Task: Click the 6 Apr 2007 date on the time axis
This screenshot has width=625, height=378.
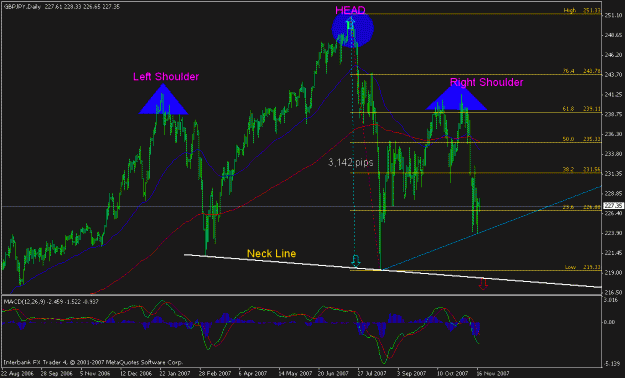Action: (253, 374)
